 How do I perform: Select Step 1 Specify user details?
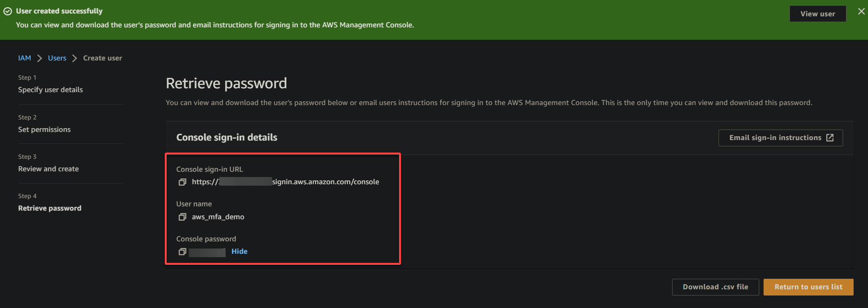pyautogui.click(x=50, y=90)
